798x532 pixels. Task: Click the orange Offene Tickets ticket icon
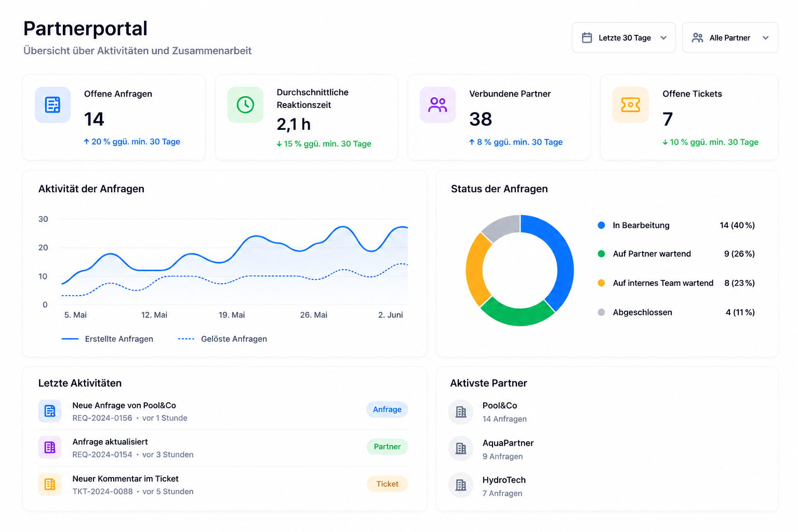pos(631,105)
